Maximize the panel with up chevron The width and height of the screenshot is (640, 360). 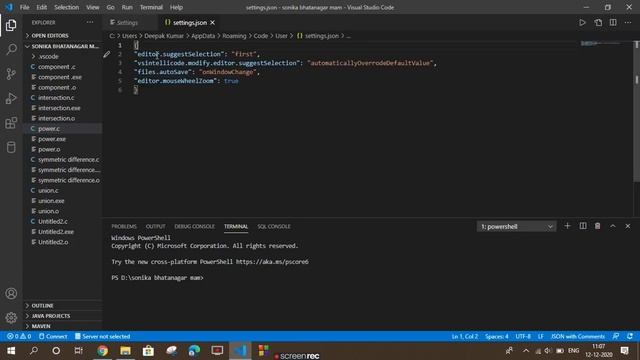(613, 226)
